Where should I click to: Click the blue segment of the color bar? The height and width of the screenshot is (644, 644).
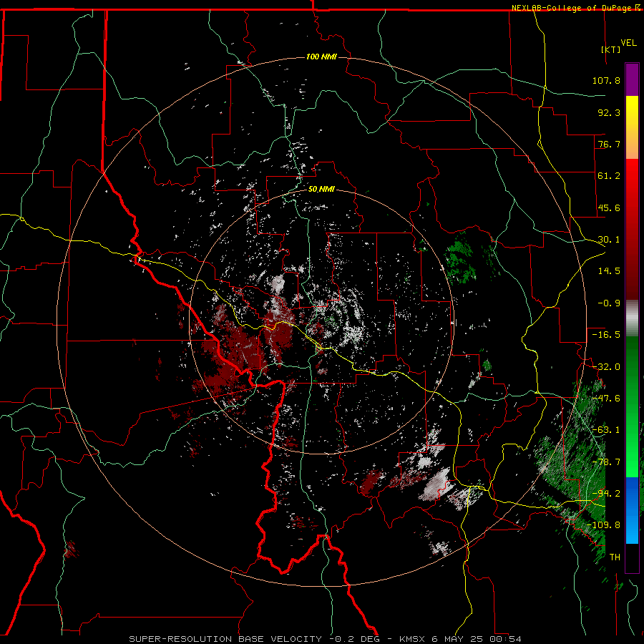pos(632,510)
